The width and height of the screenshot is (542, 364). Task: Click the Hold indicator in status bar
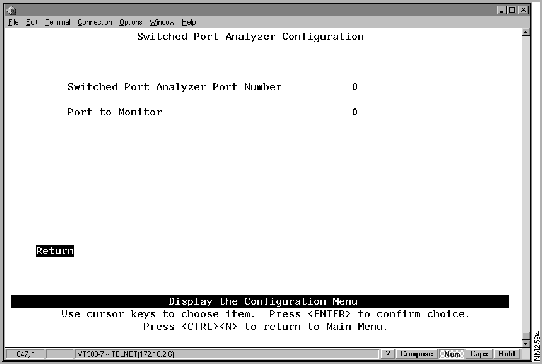click(507, 354)
